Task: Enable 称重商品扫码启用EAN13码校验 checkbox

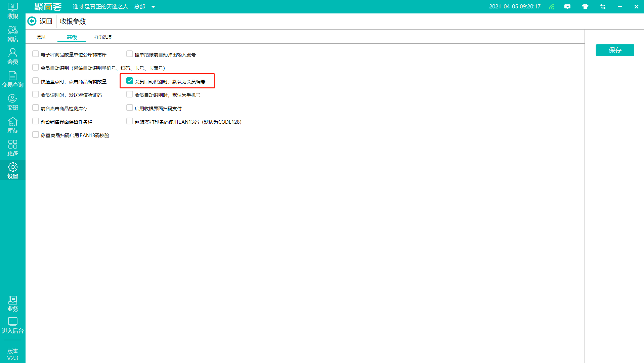Action: pos(36,135)
